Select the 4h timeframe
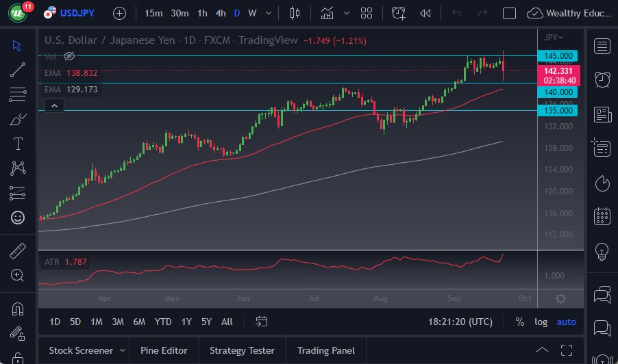618x364 pixels. pyautogui.click(x=220, y=13)
